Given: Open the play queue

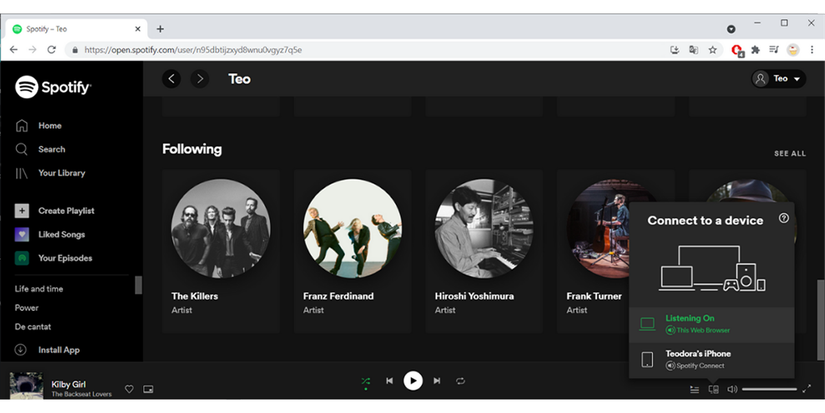Looking at the screenshot, I should [695, 389].
